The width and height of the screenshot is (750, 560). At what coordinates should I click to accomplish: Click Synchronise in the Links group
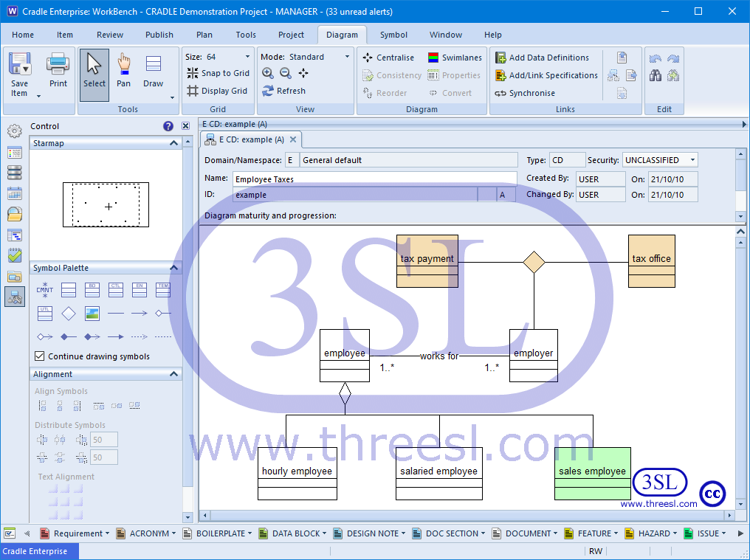(525, 93)
